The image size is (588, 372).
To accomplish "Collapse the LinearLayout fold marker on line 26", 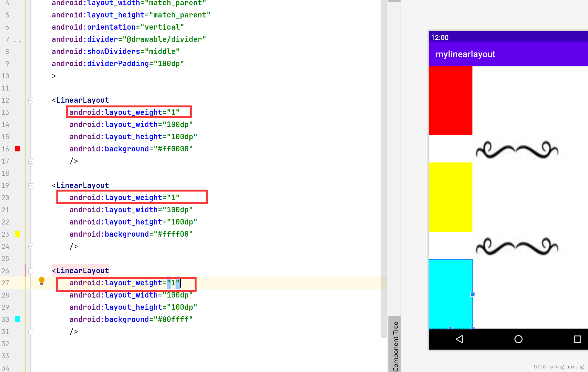I will pyautogui.click(x=31, y=271).
